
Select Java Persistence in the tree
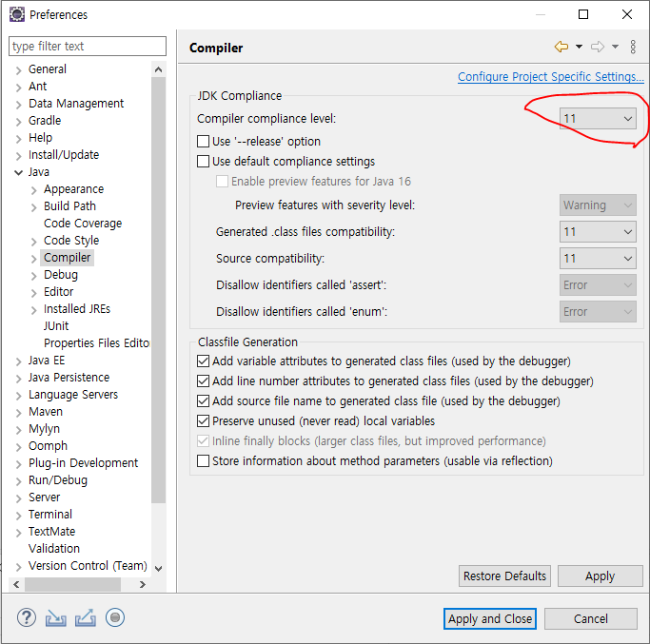coord(69,378)
